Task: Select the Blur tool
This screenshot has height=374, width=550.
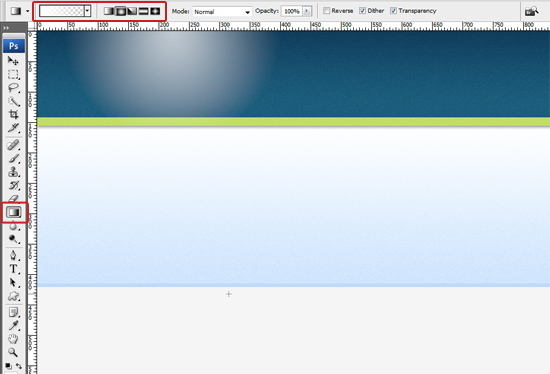Action: [x=13, y=226]
